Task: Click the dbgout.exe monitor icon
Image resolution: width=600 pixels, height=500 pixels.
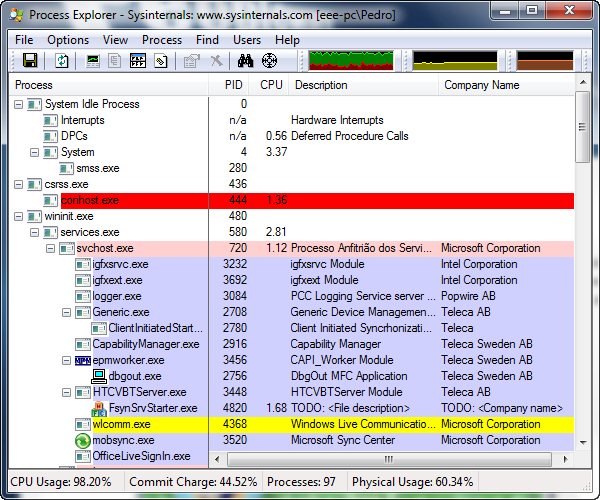Action: click(99, 376)
